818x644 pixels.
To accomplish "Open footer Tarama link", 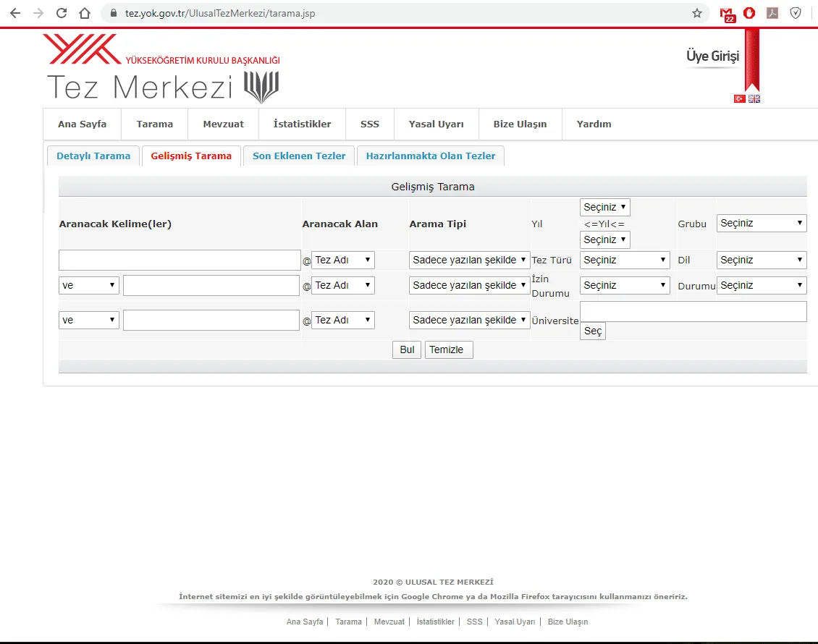I will 348,622.
